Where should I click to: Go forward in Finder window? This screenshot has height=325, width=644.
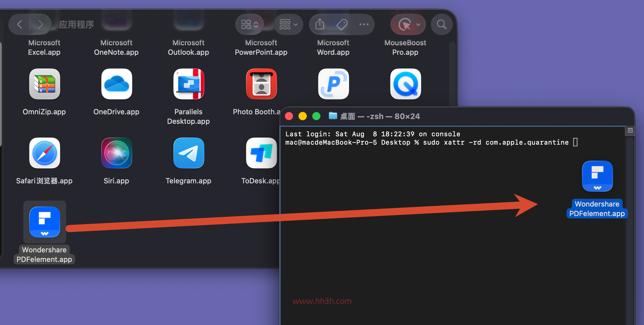41,24
